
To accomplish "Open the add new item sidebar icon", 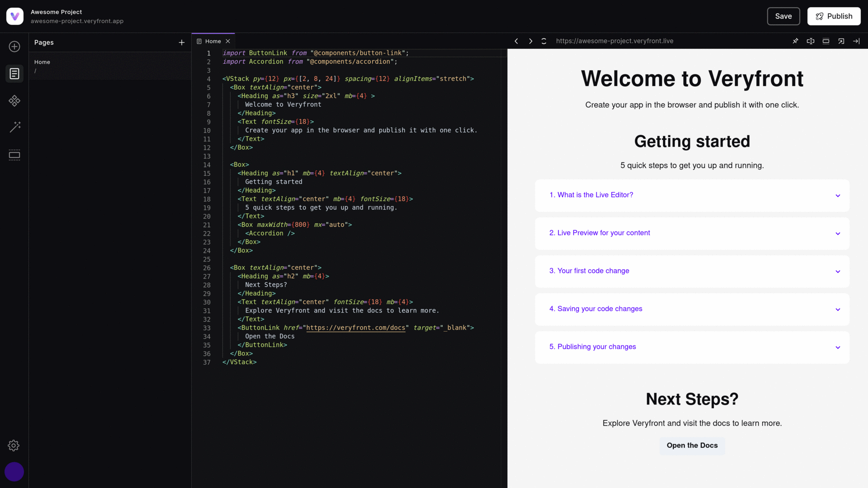I will pos(14,47).
